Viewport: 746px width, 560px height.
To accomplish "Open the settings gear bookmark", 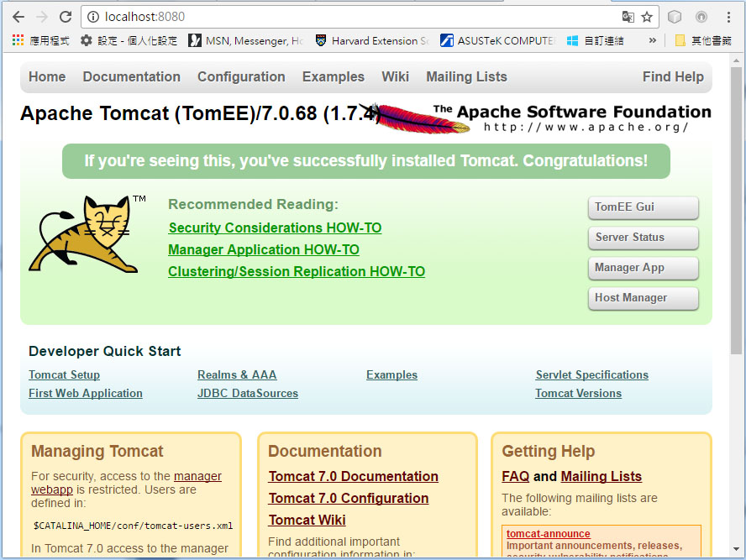I will point(129,40).
